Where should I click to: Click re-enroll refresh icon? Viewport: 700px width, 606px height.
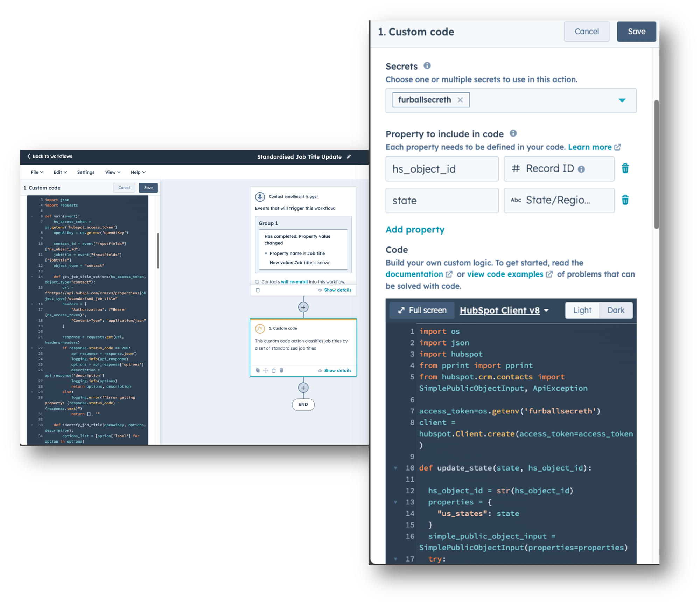(x=257, y=281)
